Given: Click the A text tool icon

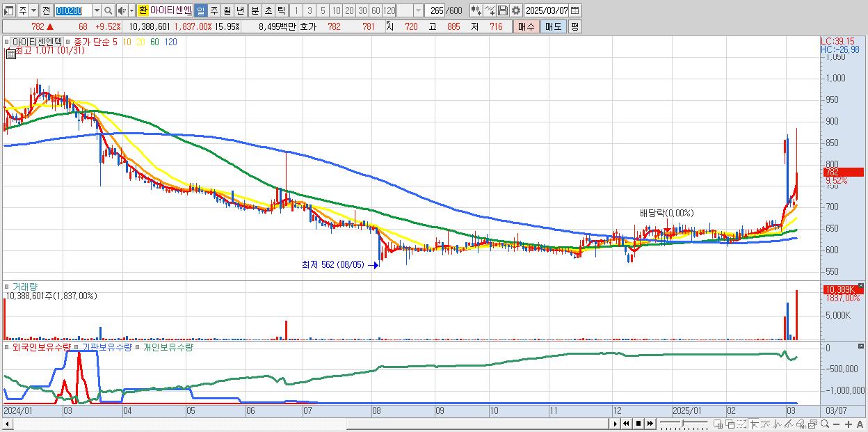Looking at the screenshot, I should click(x=860, y=424).
